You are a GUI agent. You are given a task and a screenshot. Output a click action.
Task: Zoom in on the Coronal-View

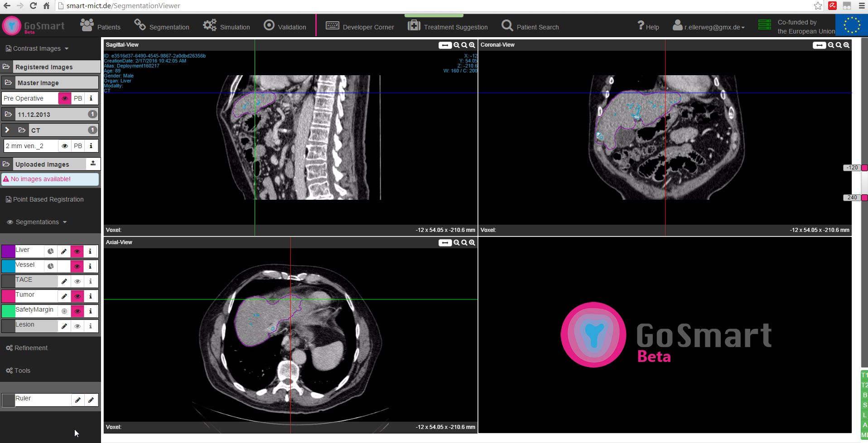tap(846, 45)
